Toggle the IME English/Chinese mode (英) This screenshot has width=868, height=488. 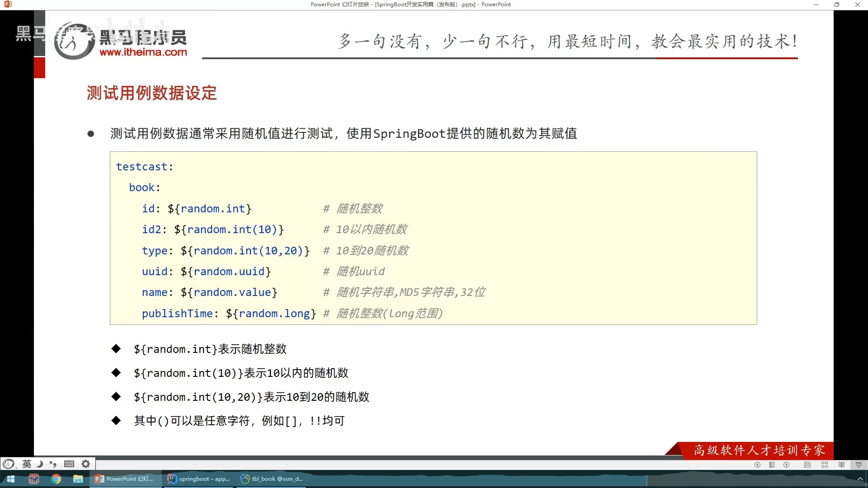pos(27,464)
